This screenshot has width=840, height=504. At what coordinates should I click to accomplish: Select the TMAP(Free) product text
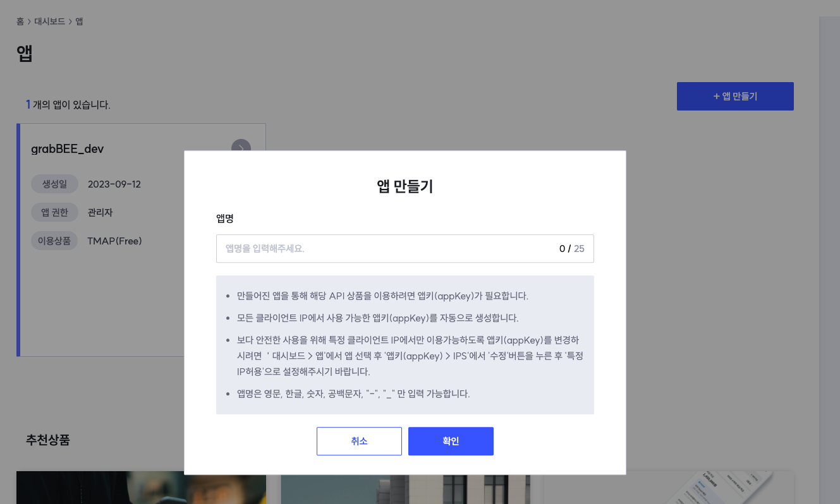tap(114, 241)
